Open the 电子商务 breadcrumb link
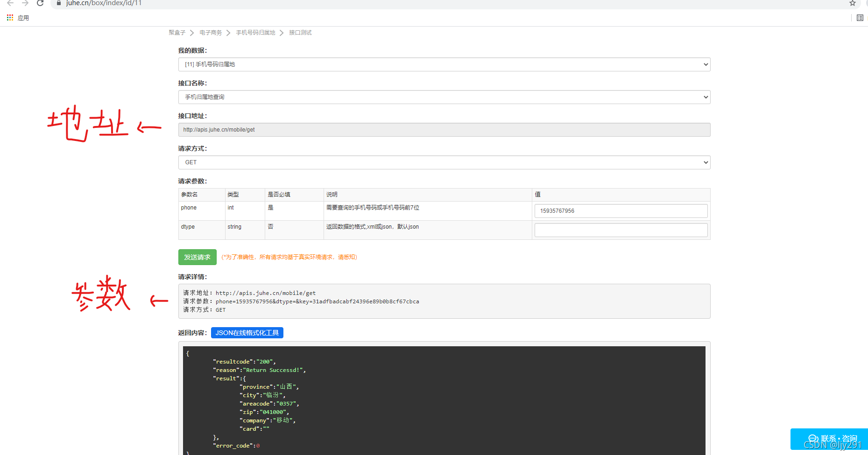This screenshot has height=455, width=868. click(x=211, y=32)
